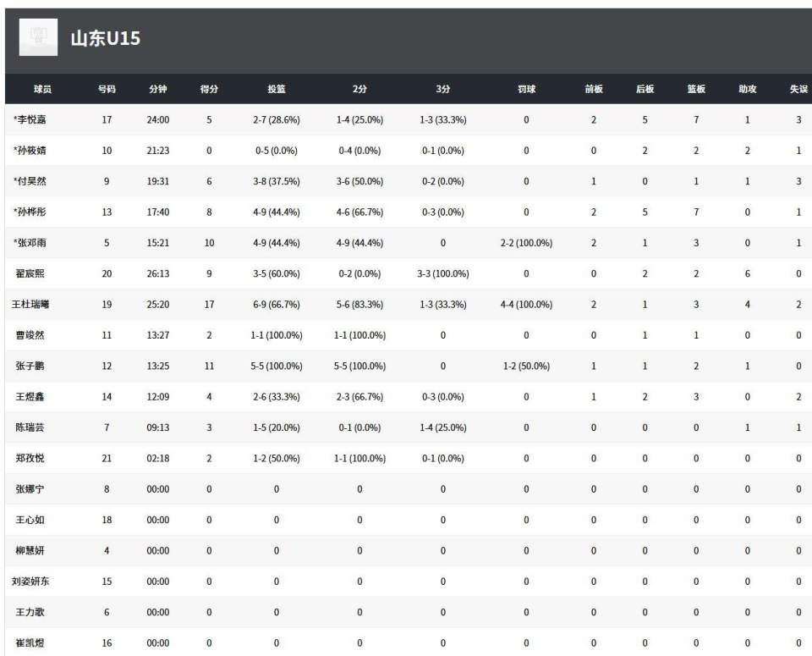Sort by the 分钟 column header
The height and width of the screenshot is (656, 812).
[x=158, y=89]
